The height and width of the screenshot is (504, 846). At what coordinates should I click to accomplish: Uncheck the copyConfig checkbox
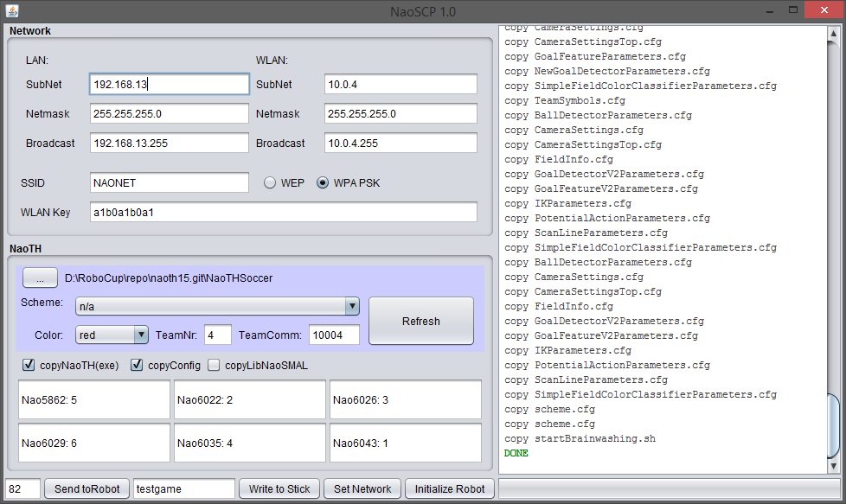(x=137, y=365)
